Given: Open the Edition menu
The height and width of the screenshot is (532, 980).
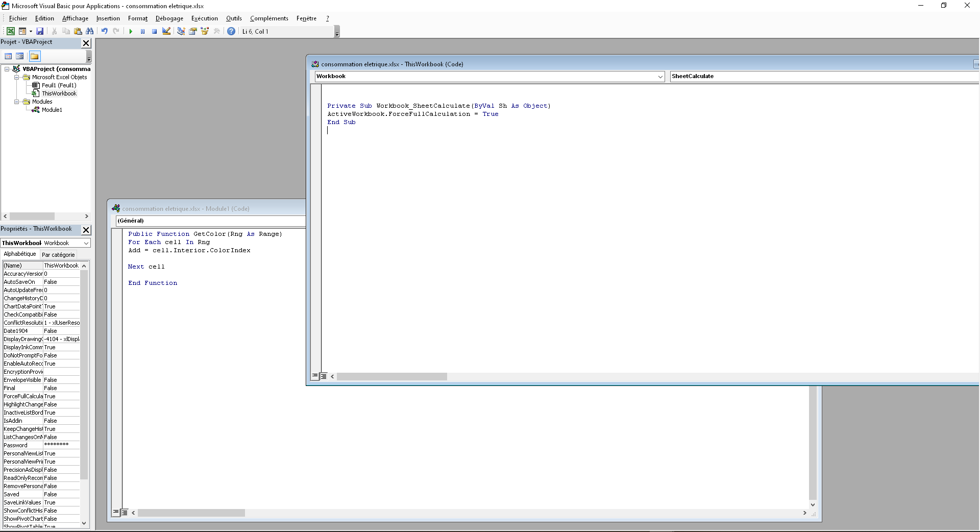Looking at the screenshot, I should coord(44,18).
